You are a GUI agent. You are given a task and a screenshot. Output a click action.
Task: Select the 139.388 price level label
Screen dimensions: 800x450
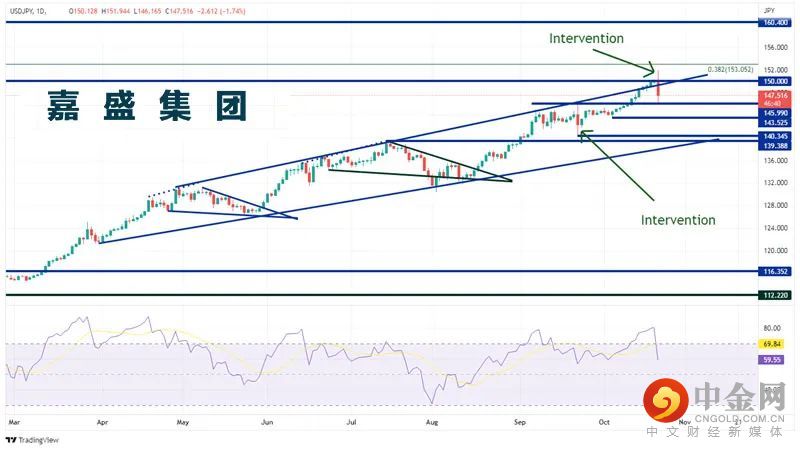click(775, 146)
